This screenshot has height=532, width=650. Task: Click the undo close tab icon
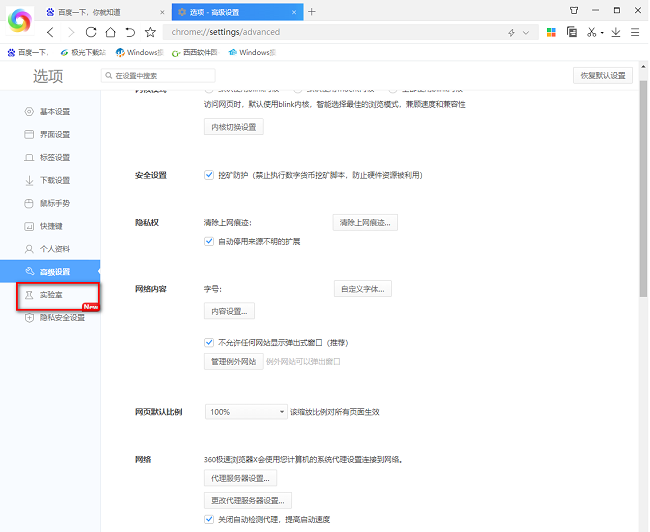(x=130, y=32)
